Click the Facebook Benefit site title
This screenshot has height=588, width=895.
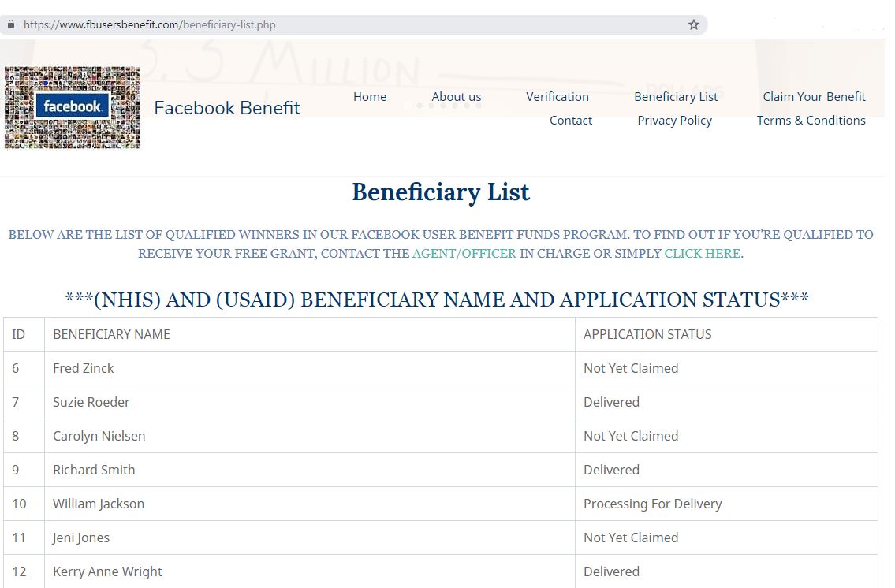(x=227, y=108)
